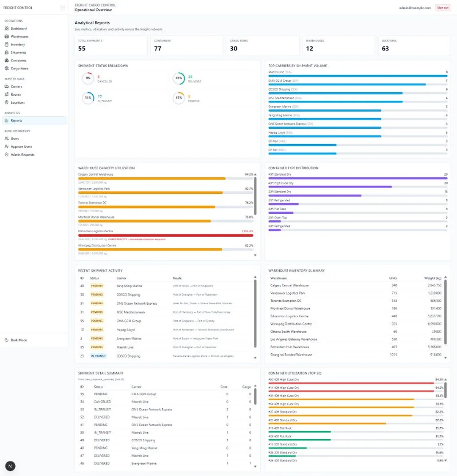Click the Cargo Items 30 card
Screen dimensions: 457x476
pos(263,46)
